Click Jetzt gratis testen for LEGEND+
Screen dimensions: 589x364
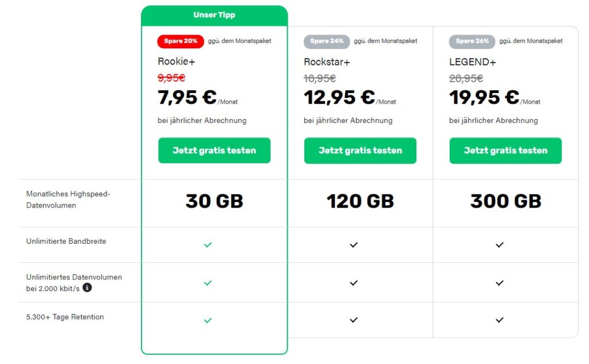(506, 150)
